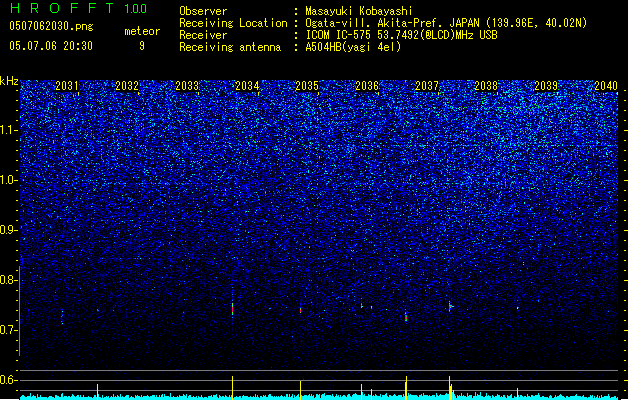The width and height of the screenshot is (629, 400).
Task: Click the 1.0 kHz frequency label
Action: 8,180
